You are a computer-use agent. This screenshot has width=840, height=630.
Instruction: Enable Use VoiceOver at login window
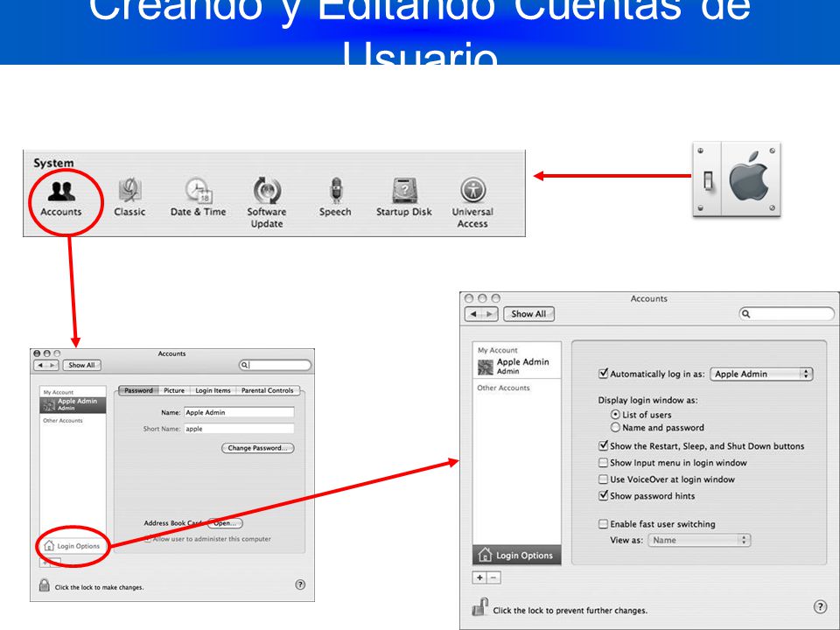point(603,479)
